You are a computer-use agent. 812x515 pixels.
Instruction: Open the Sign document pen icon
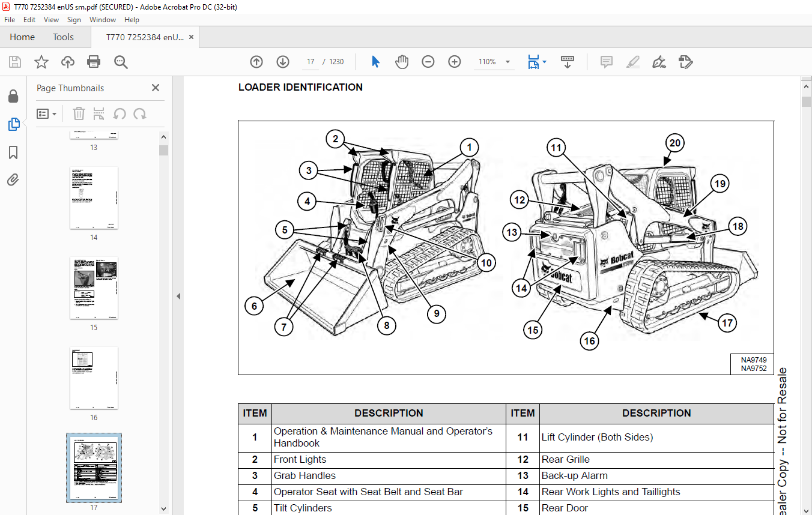tap(659, 62)
